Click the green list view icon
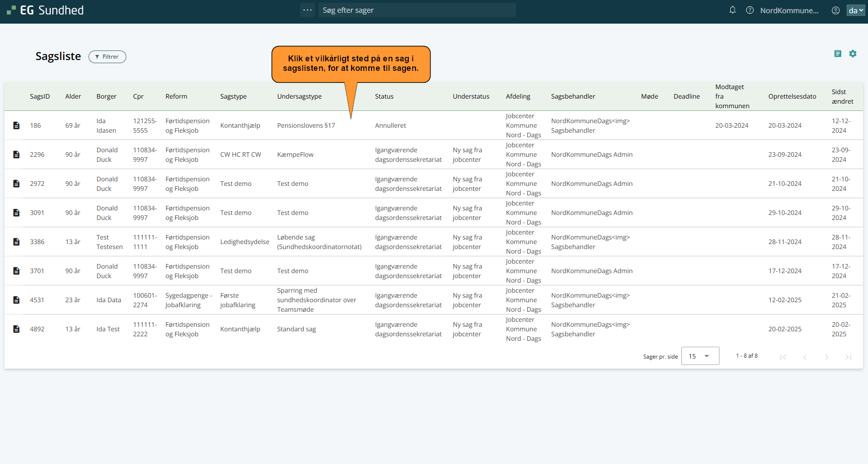This screenshot has width=868, height=464. (838, 54)
